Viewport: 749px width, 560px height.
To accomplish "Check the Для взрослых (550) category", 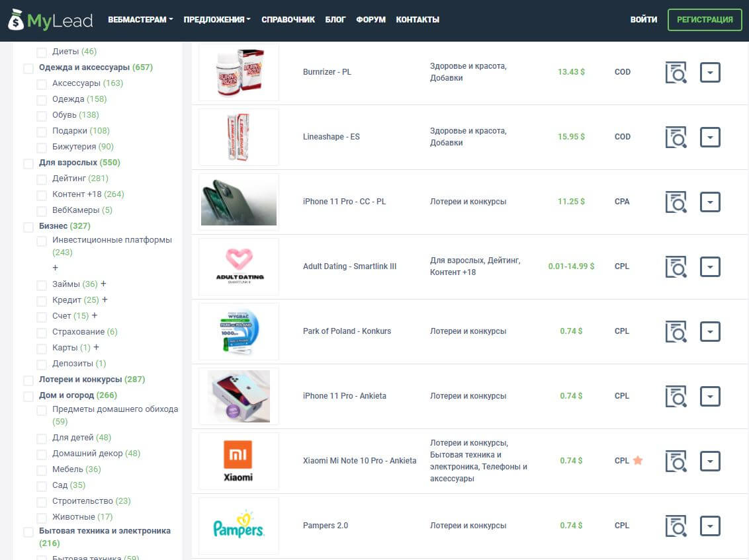I will tap(28, 163).
